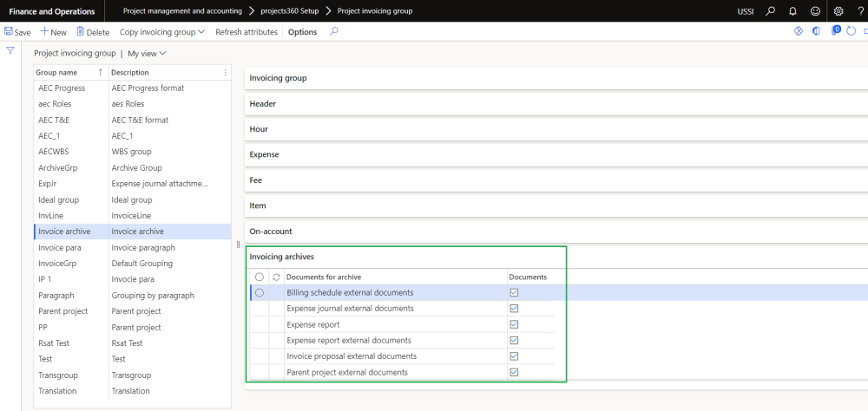Open the notifications bell

[x=792, y=11]
